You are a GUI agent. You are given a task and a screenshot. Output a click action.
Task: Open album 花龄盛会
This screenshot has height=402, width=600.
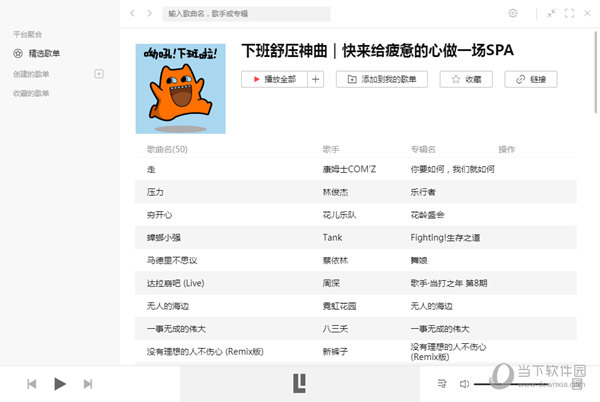[427, 215]
